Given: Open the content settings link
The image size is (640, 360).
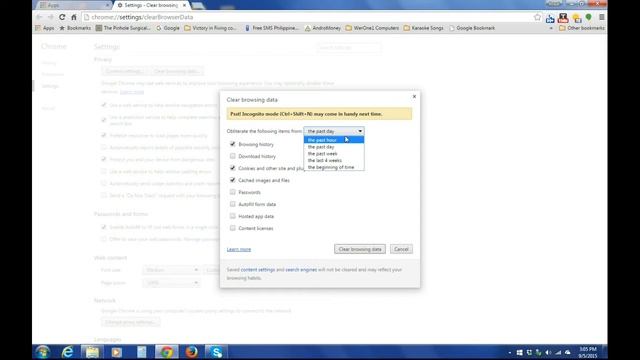Looking at the screenshot, I should (x=258, y=270).
